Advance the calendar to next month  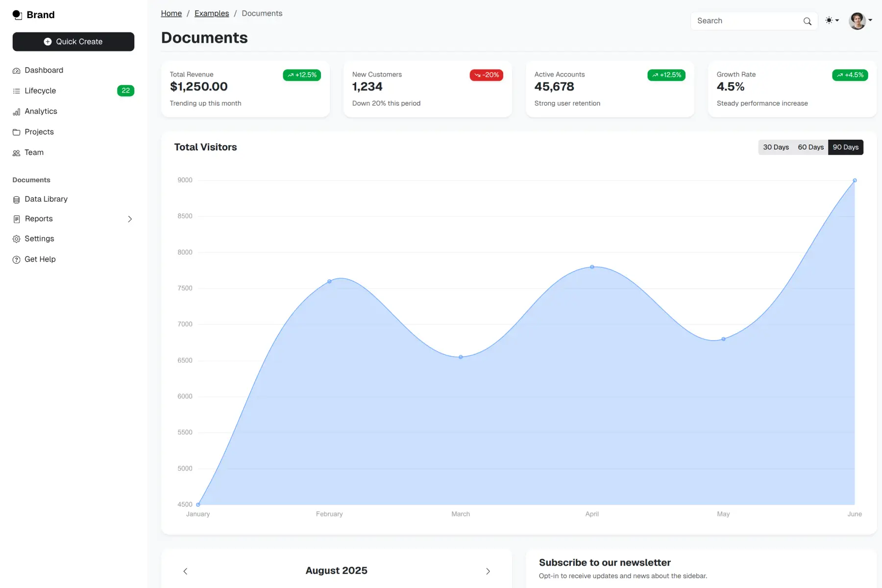(488, 571)
